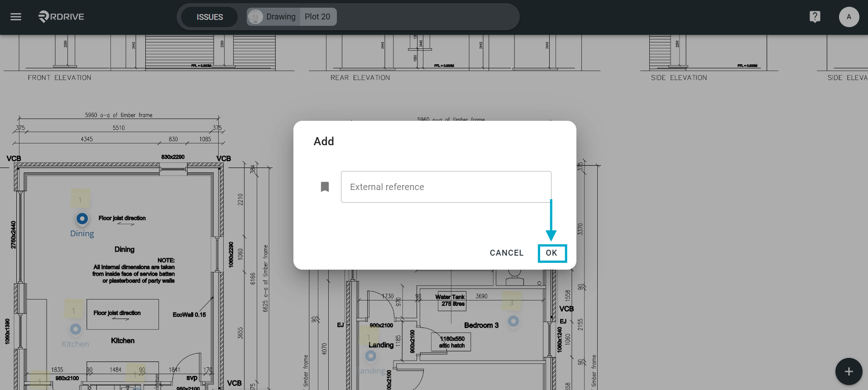Select the Drawing breadcrumb chip
This screenshot has width=868, height=390.
coord(273,17)
